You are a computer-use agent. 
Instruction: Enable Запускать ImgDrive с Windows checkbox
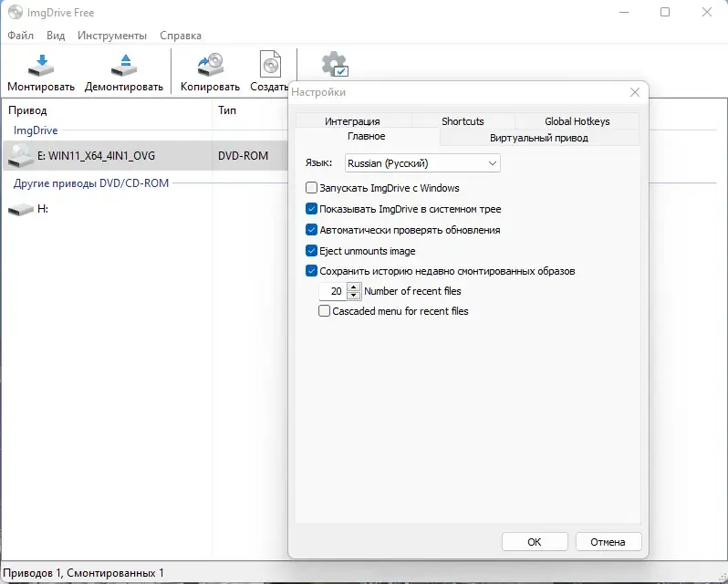pos(311,188)
